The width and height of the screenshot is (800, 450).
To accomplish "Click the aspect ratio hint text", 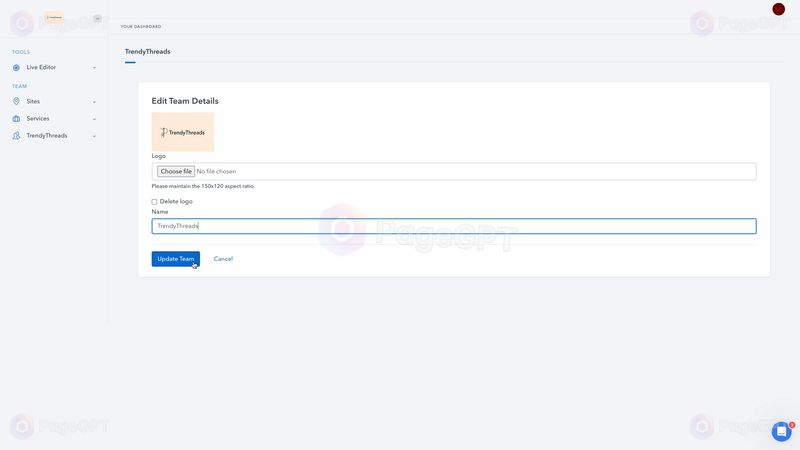I will pyautogui.click(x=203, y=186).
